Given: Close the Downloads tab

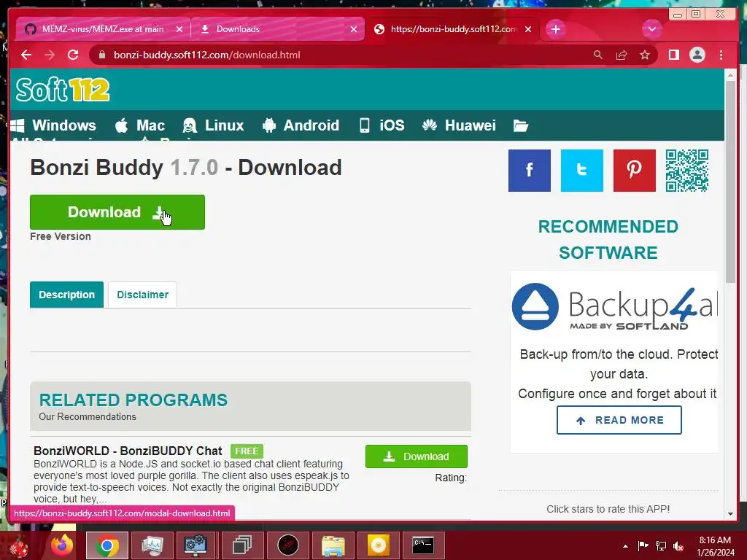Looking at the screenshot, I should pyautogui.click(x=354, y=29).
